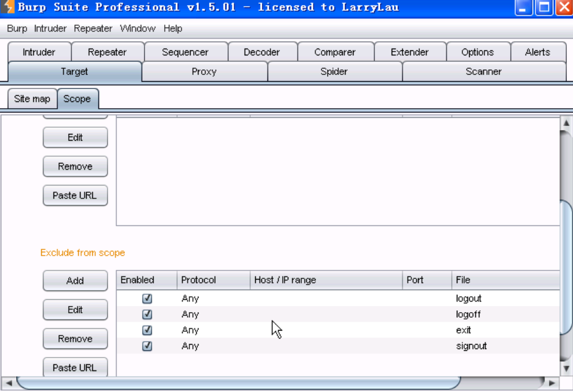573x392 pixels.
Task: Click Add button under Exclude from scope
Action: tap(75, 281)
